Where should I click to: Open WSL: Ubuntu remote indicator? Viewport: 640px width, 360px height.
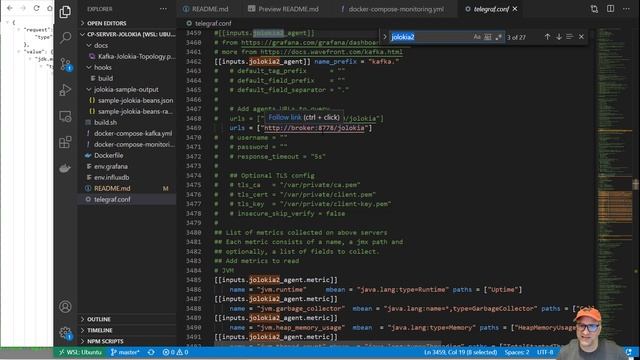(x=80, y=352)
